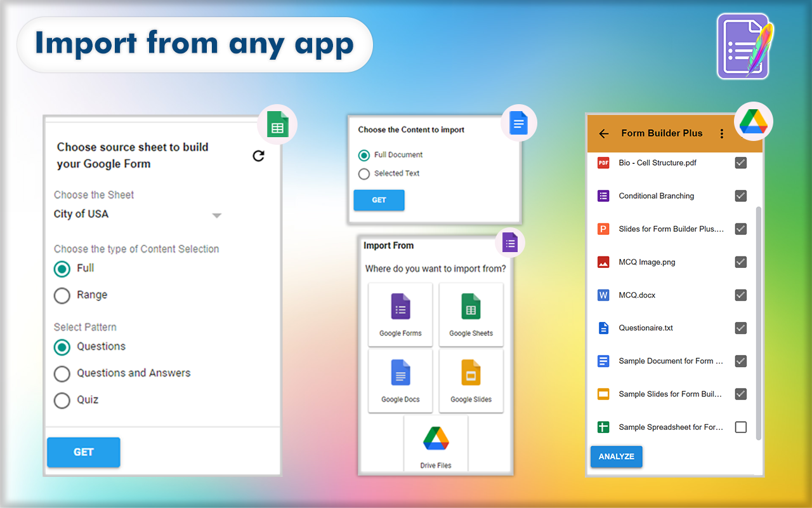Image resolution: width=812 pixels, height=508 pixels.
Task: Select the Full content selection radio button
Action: 62,269
